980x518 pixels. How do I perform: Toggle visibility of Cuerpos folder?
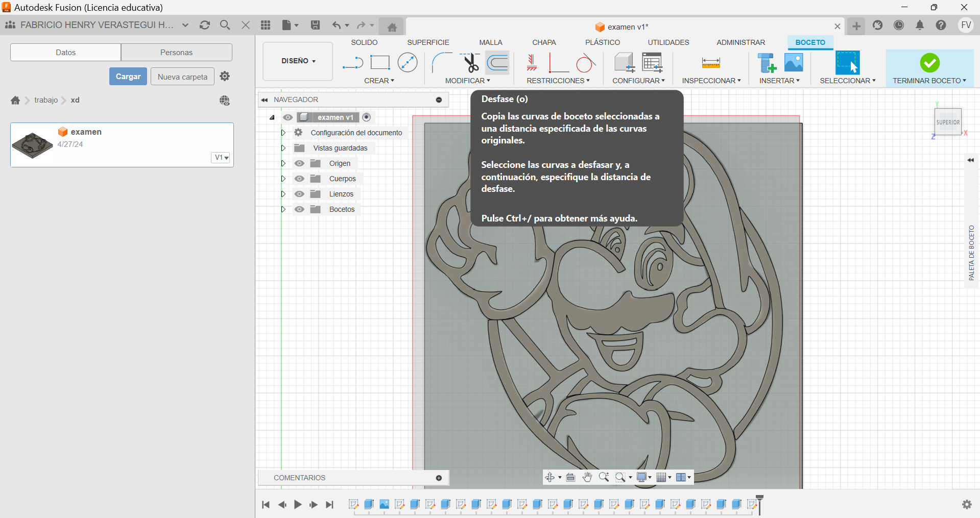tap(299, 179)
